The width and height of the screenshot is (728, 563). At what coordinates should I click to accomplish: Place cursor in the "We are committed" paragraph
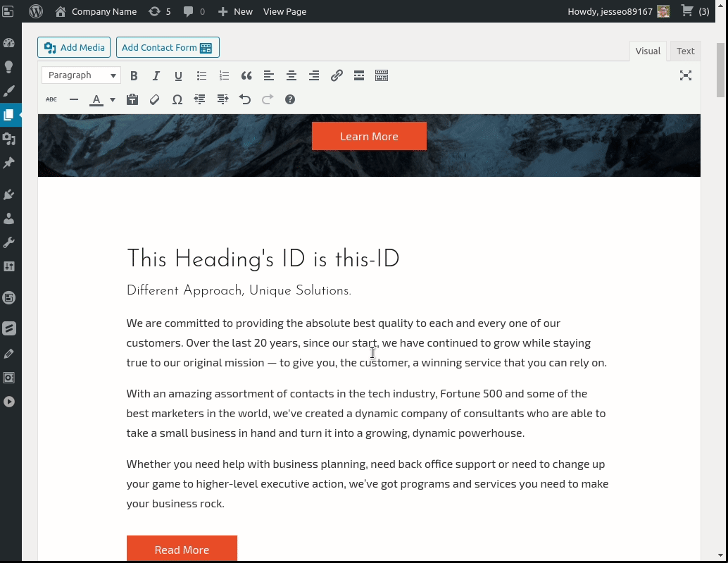367,343
